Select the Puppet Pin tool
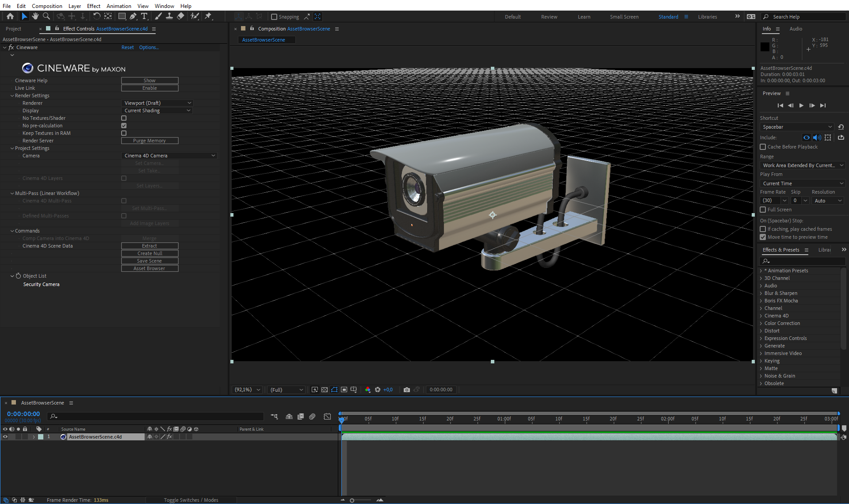849x504 pixels. (x=208, y=16)
